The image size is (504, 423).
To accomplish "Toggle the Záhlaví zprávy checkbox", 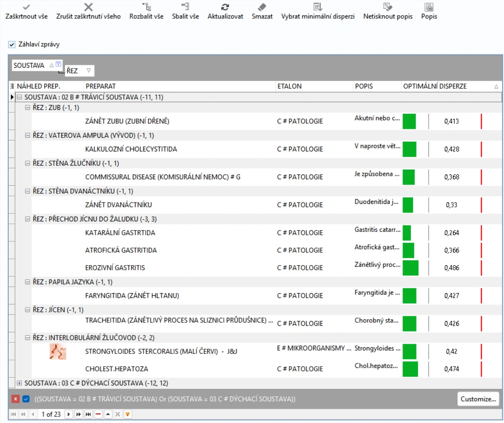I will (12, 44).
